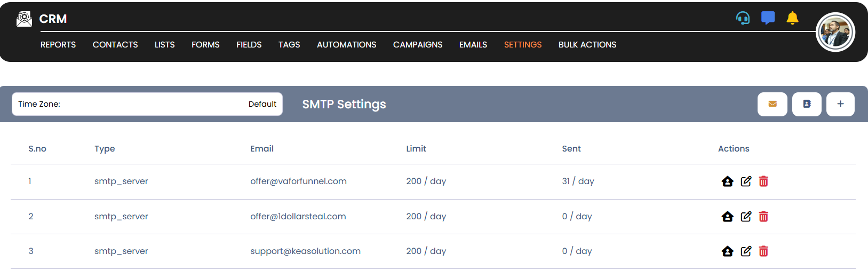The width and height of the screenshot is (868, 270).
Task: Click the address book button in SMTP header
Action: pyautogui.click(x=807, y=104)
